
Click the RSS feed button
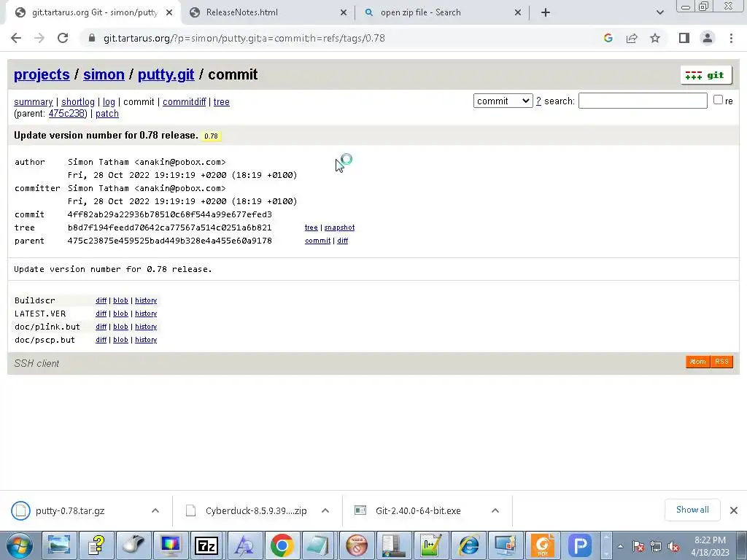(x=721, y=362)
